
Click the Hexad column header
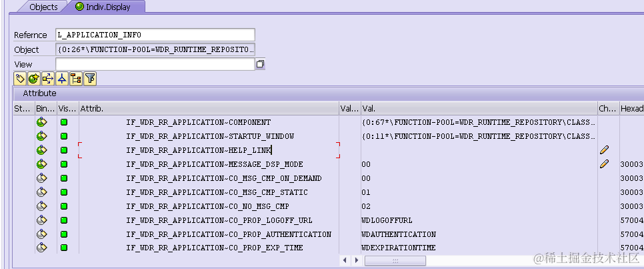632,109
